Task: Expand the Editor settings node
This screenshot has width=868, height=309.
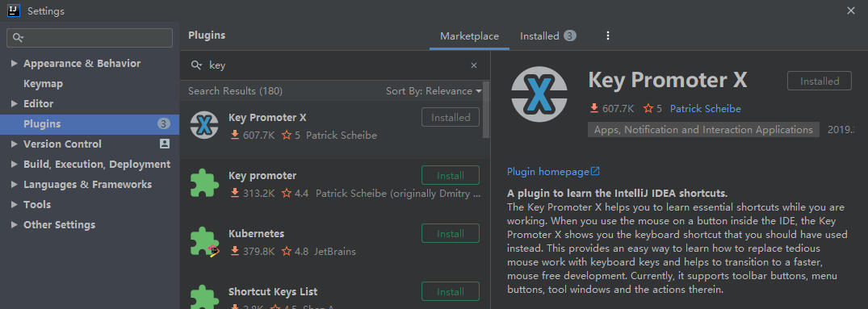Action: coord(15,104)
